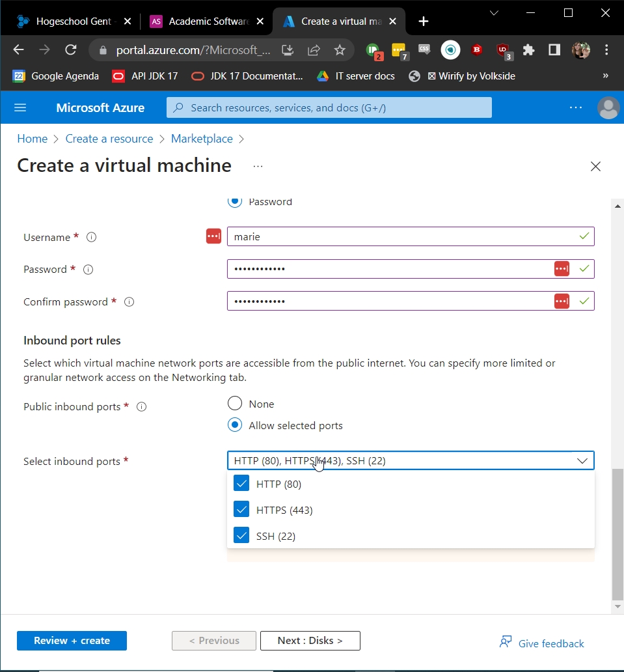
Task: Uncheck the HTTP (80) checkbox
Action: (x=241, y=484)
